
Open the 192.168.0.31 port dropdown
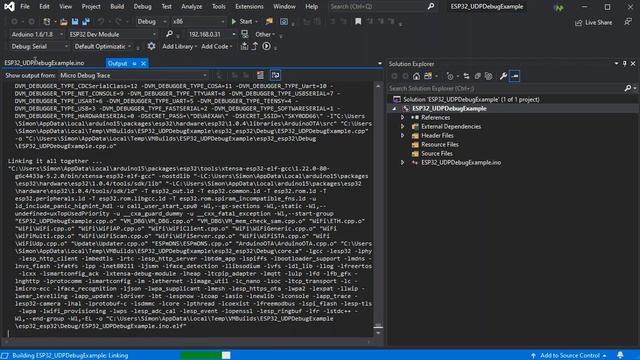coord(211,34)
